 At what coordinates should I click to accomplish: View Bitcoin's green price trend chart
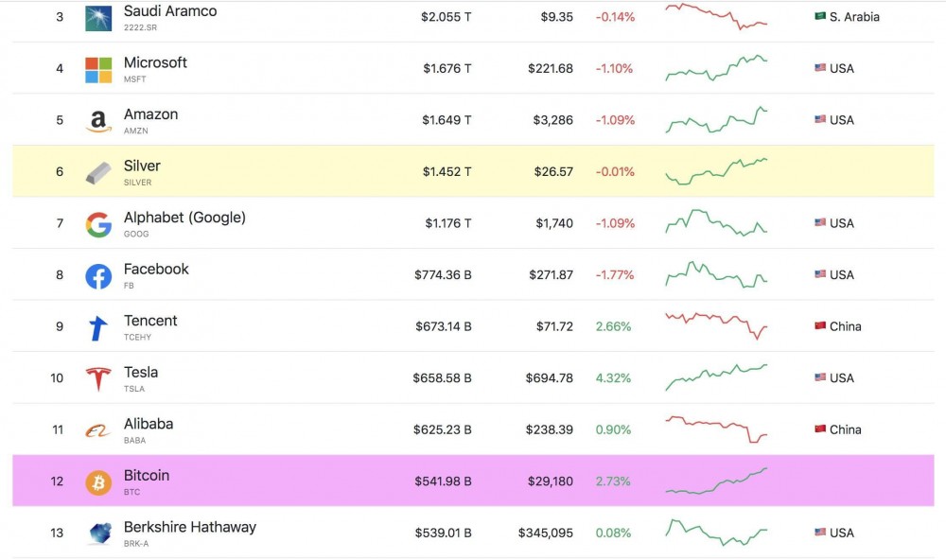pyautogui.click(x=716, y=481)
